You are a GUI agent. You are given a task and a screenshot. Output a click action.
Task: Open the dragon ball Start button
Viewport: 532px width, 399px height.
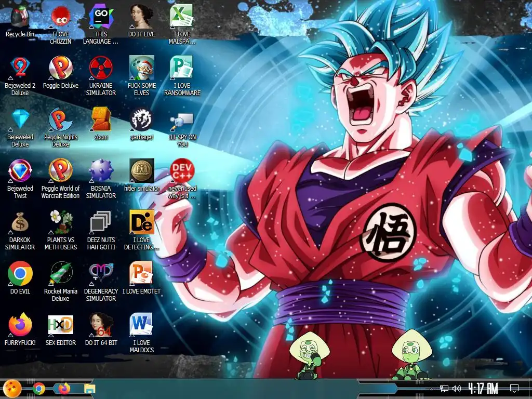pyautogui.click(x=12, y=389)
